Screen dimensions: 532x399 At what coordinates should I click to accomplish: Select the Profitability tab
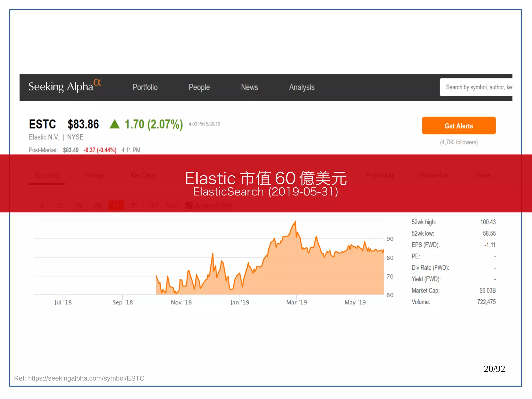pos(380,175)
